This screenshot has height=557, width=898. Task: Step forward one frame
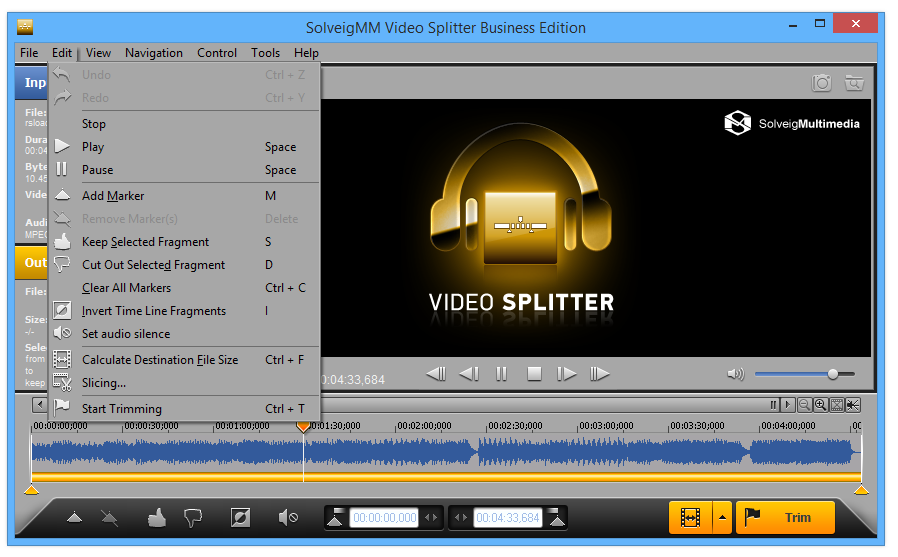[566, 374]
